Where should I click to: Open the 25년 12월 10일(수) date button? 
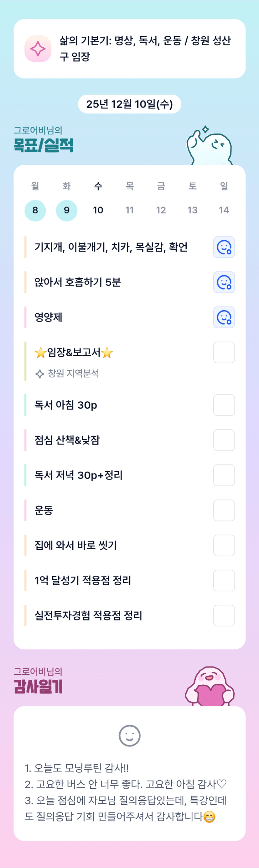(129, 104)
